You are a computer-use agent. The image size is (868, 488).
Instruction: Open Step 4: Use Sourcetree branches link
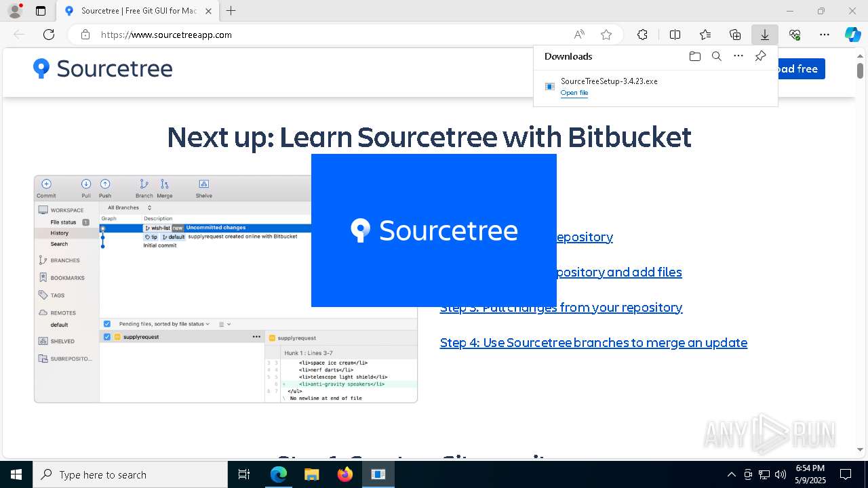pos(593,342)
